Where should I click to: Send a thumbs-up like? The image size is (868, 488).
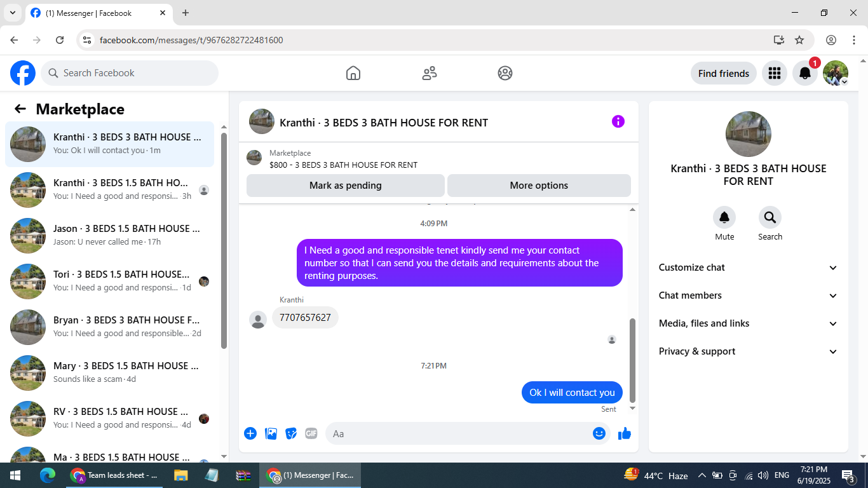point(625,433)
